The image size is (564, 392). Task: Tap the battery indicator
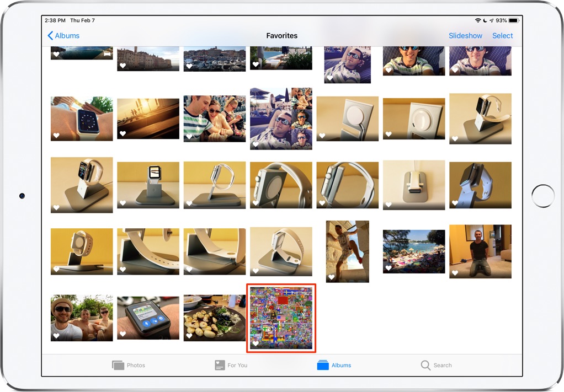[x=514, y=20]
